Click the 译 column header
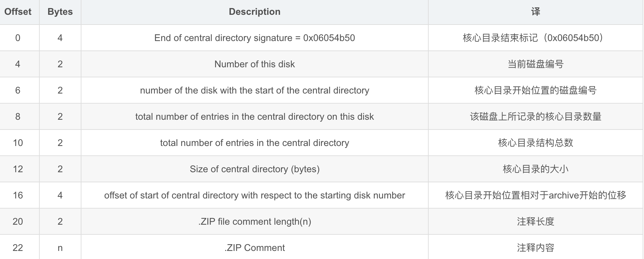 535,12
